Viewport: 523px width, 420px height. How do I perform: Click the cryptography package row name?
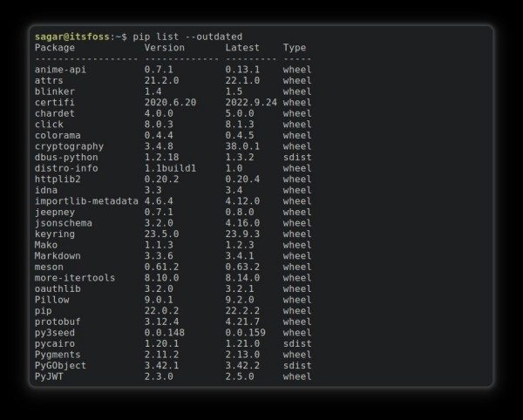click(68, 146)
